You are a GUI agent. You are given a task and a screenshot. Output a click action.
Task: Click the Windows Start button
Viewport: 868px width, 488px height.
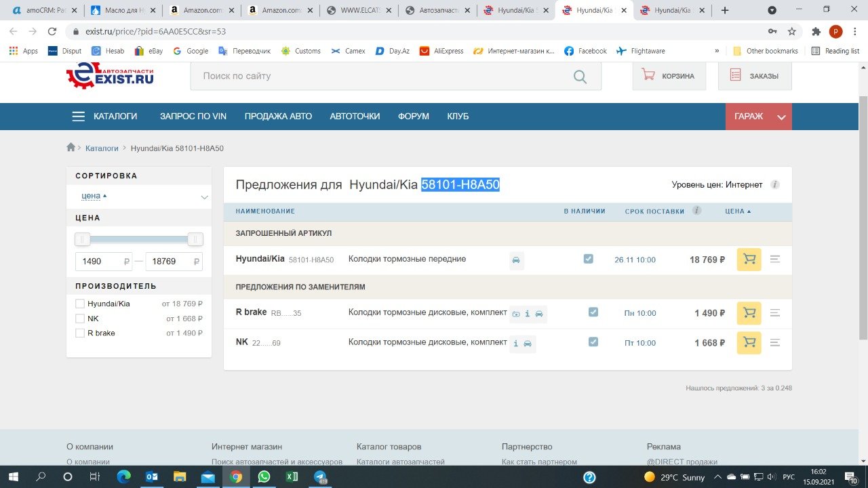coord(13,476)
